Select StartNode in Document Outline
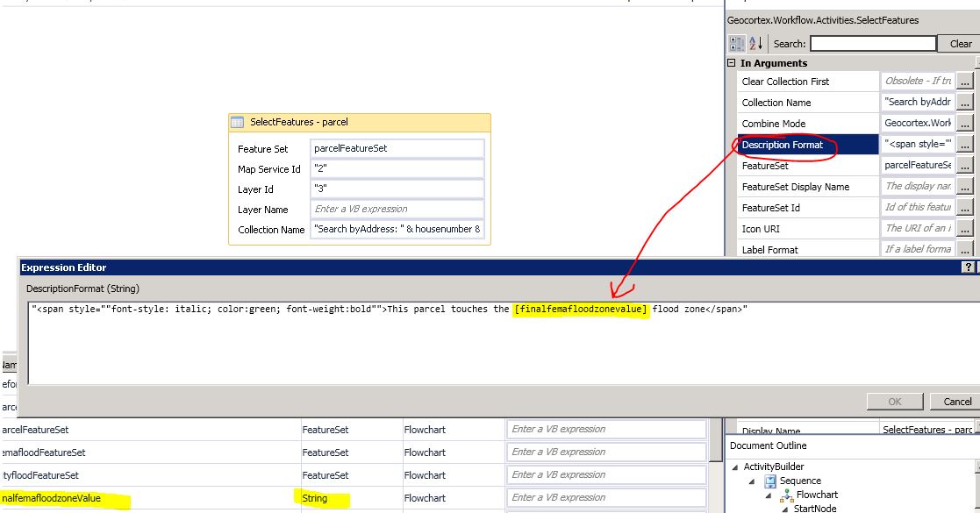 pyautogui.click(x=815, y=509)
